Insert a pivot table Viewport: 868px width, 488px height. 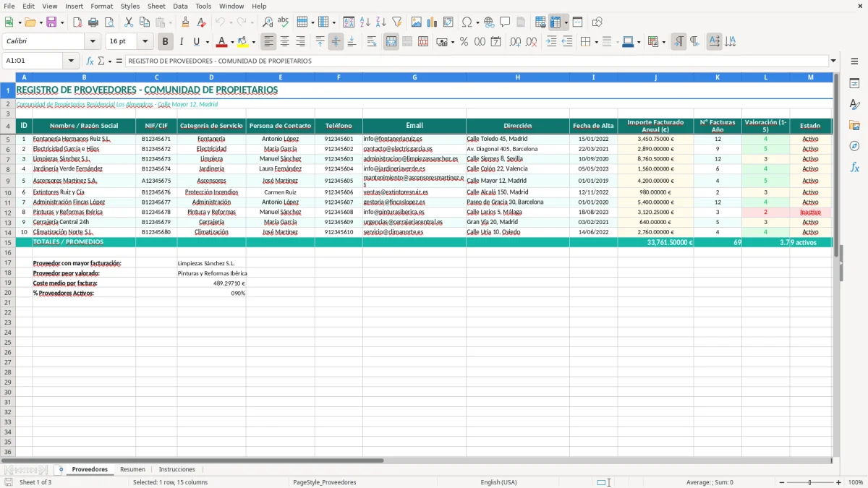[x=448, y=22]
